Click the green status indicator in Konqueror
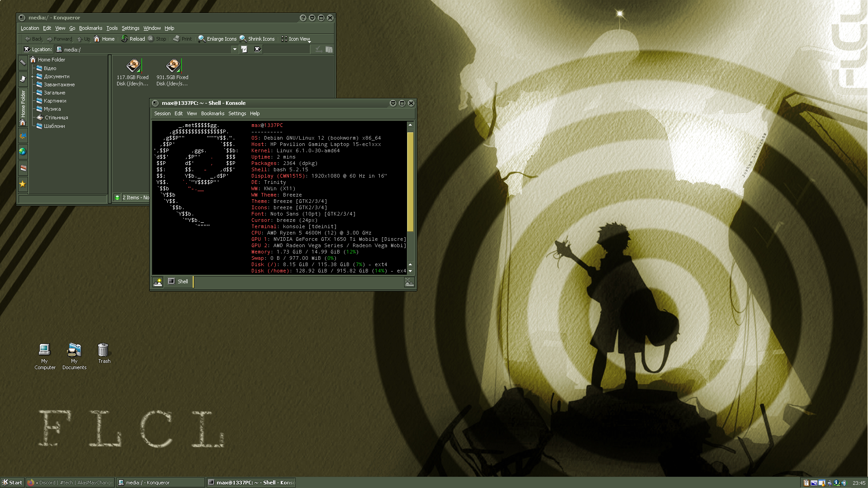Viewport: 868px width, 488px height. pos(117,197)
